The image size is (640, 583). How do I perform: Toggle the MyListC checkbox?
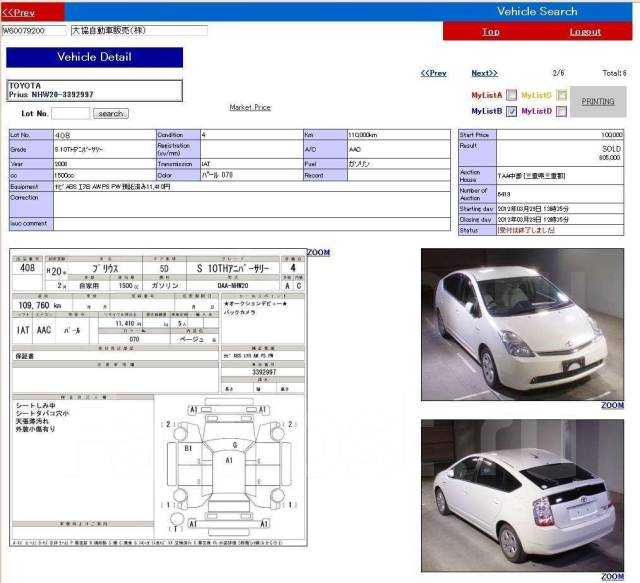coord(562,95)
